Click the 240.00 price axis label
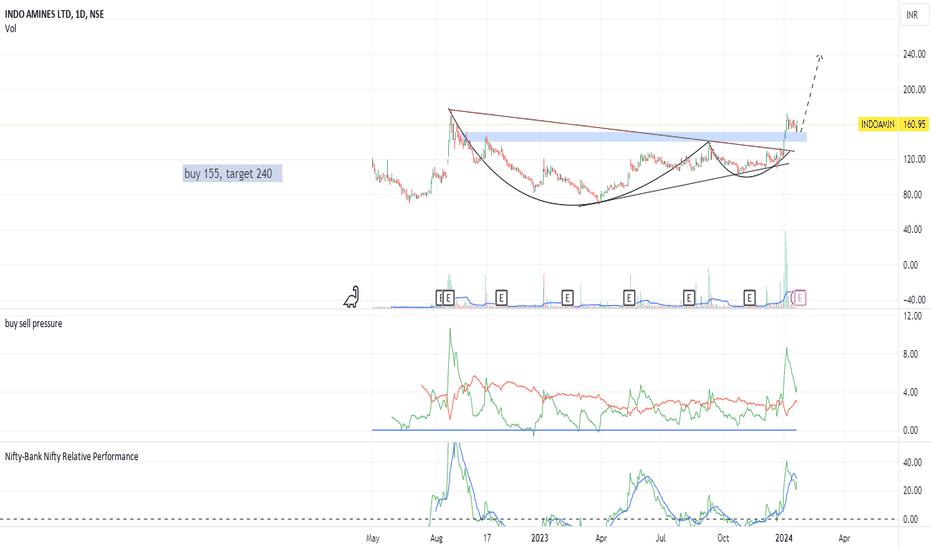 914,54
